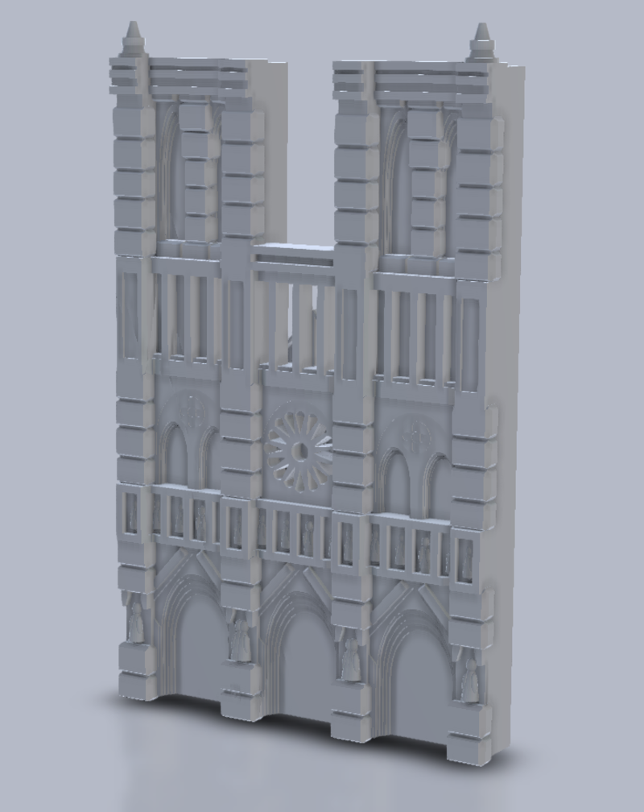Pick the small statue at the far-left buttress base
Screen dimensions: 644x812
[x=137, y=623]
